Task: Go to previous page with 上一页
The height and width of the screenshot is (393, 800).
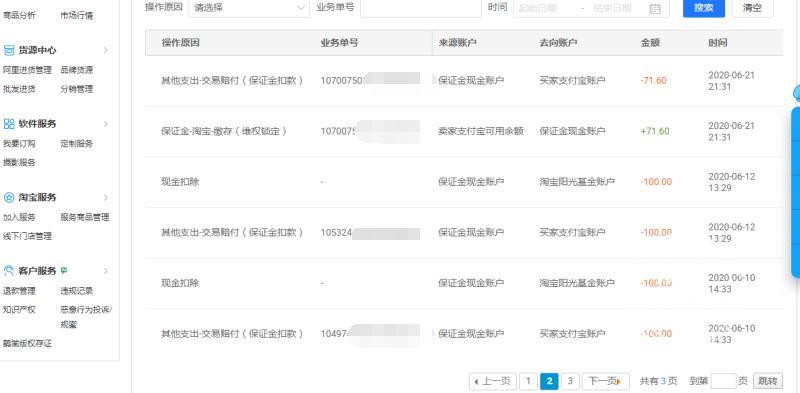Action: click(492, 381)
